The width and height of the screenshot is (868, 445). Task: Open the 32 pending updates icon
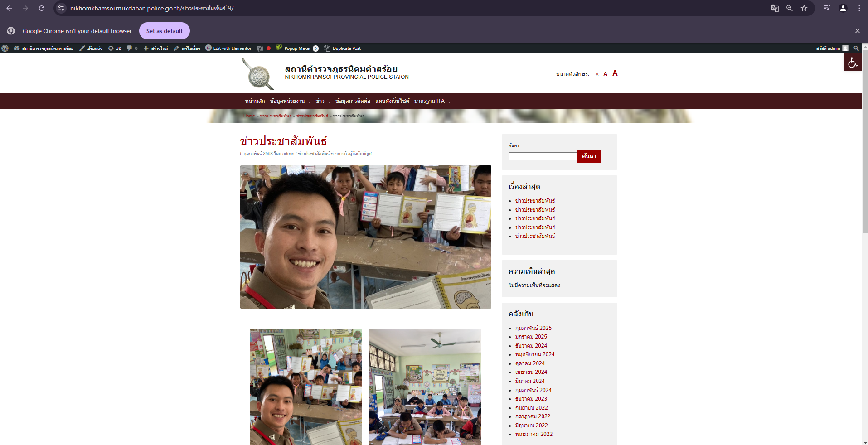click(x=114, y=48)
